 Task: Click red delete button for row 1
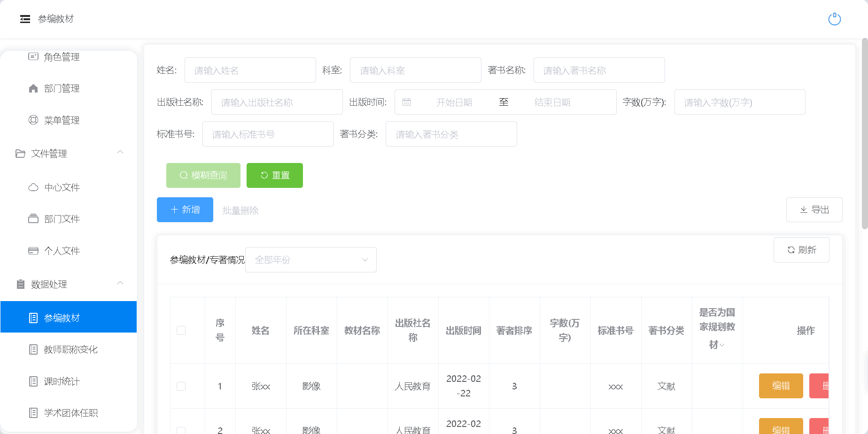(819, 386)
